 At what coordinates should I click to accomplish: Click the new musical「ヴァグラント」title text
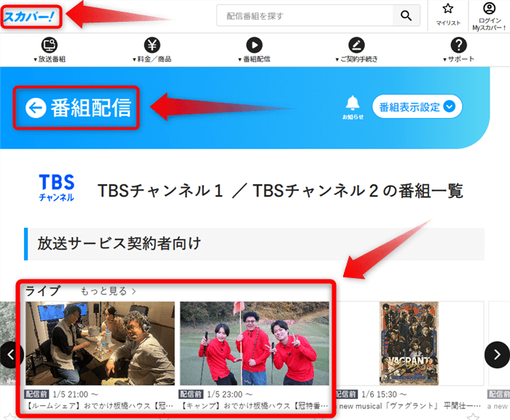[409, 406]
